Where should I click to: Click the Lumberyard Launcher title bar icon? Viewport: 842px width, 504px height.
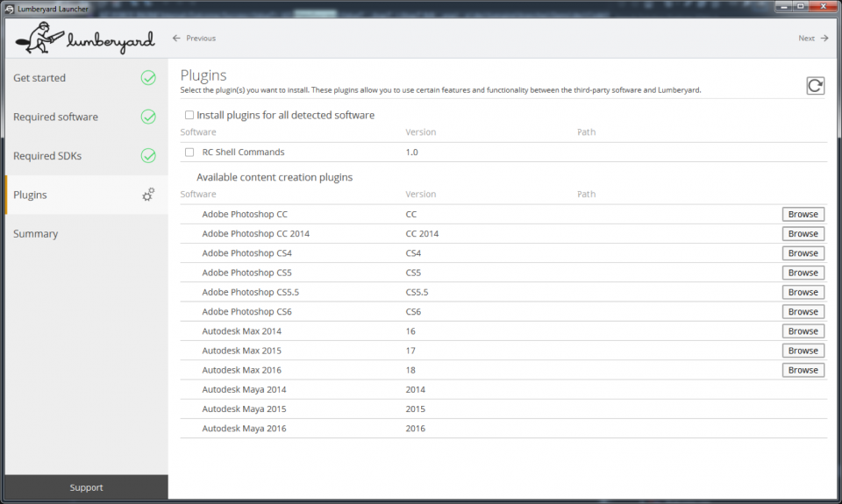pyautogui.click(x=9, y=9)
